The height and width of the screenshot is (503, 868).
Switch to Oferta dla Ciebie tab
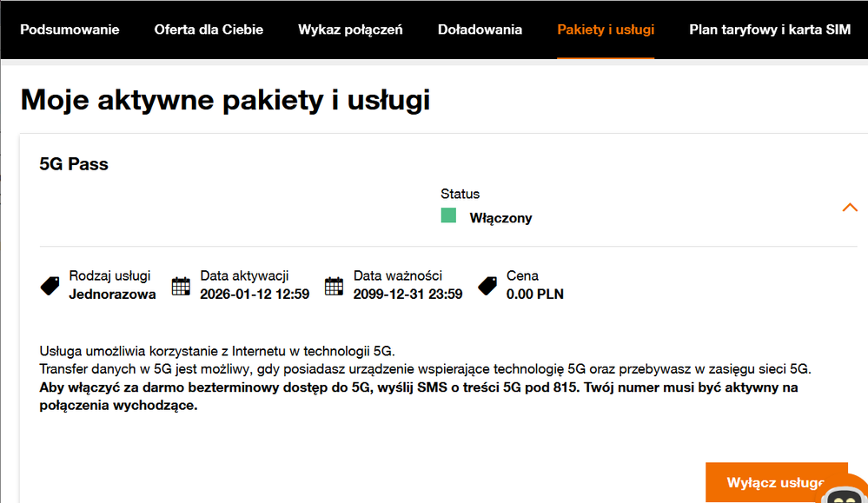point(209,30)
